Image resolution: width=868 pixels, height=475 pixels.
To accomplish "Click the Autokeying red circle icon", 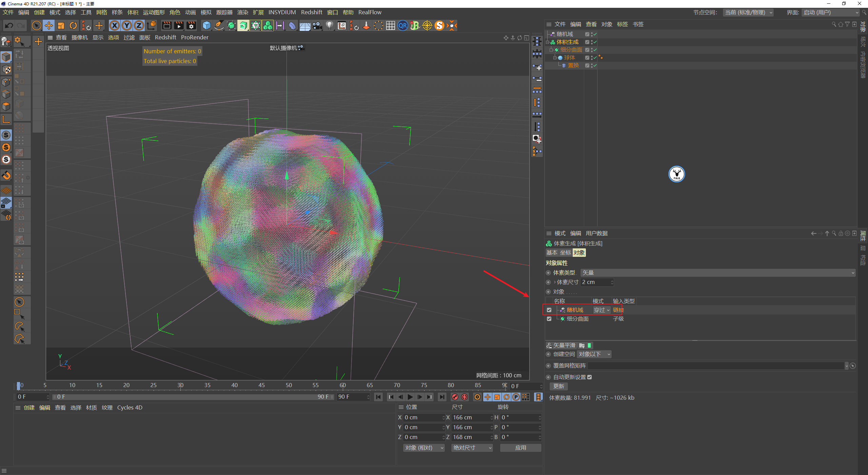I will (x=465, y=397).
